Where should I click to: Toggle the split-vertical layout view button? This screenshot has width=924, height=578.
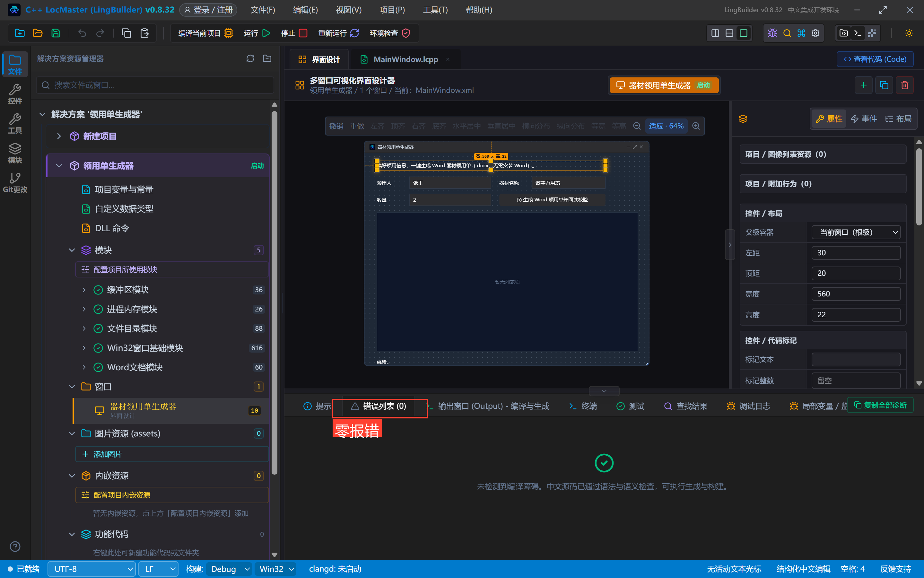point(715,33)
